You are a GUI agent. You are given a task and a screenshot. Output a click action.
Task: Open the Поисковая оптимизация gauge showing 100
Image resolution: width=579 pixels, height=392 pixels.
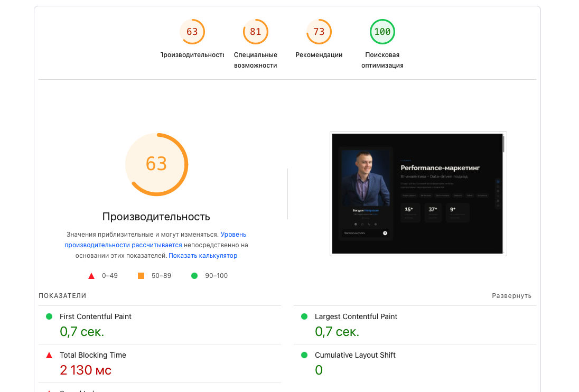(382, 32)
